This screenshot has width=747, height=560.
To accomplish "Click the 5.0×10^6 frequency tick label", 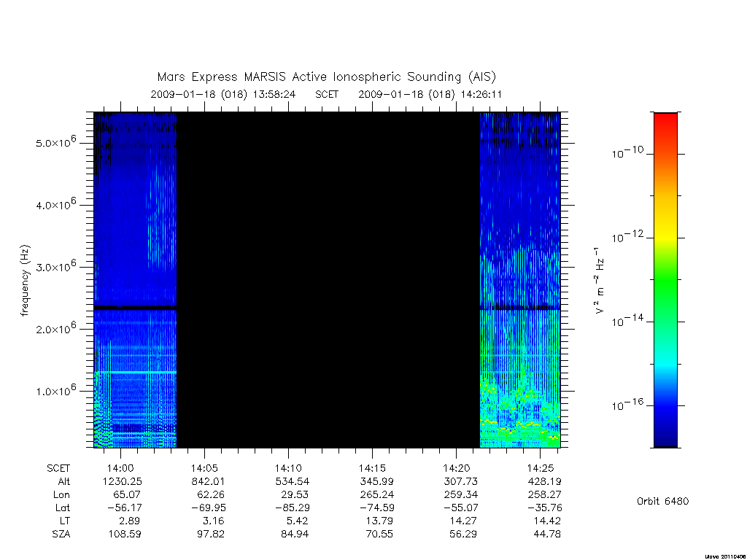I will 55,142.
